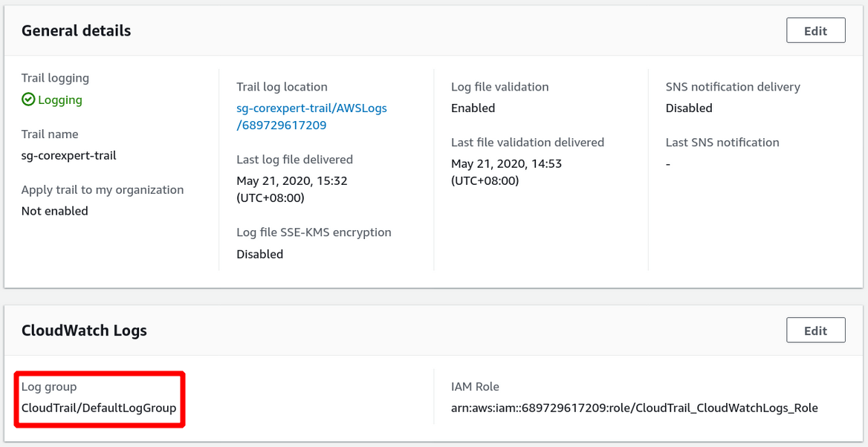Viewport: 868px width, 447px height.
Task: Click the Log group label
Action: click(49, 387)
